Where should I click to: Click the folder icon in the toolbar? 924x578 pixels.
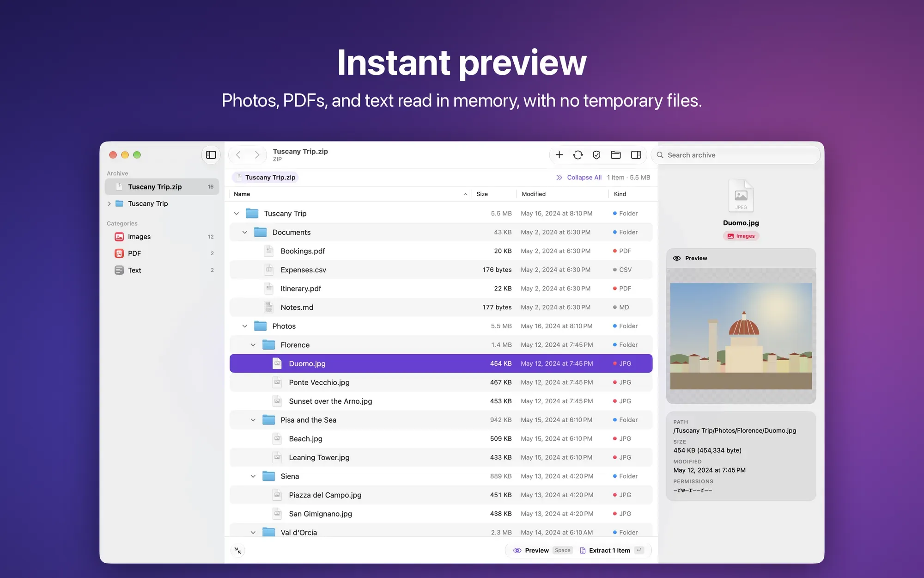tap(615, 155)
